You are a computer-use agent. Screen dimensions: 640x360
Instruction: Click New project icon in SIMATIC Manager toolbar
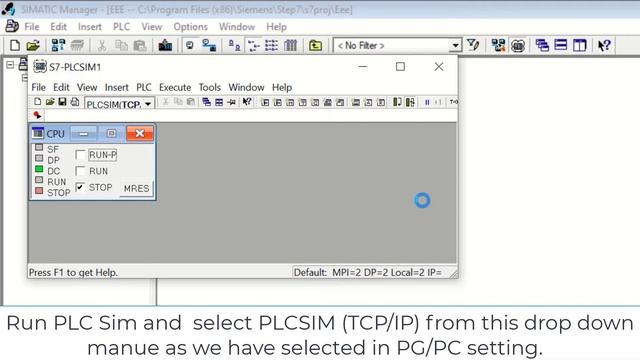coord(15,45)
